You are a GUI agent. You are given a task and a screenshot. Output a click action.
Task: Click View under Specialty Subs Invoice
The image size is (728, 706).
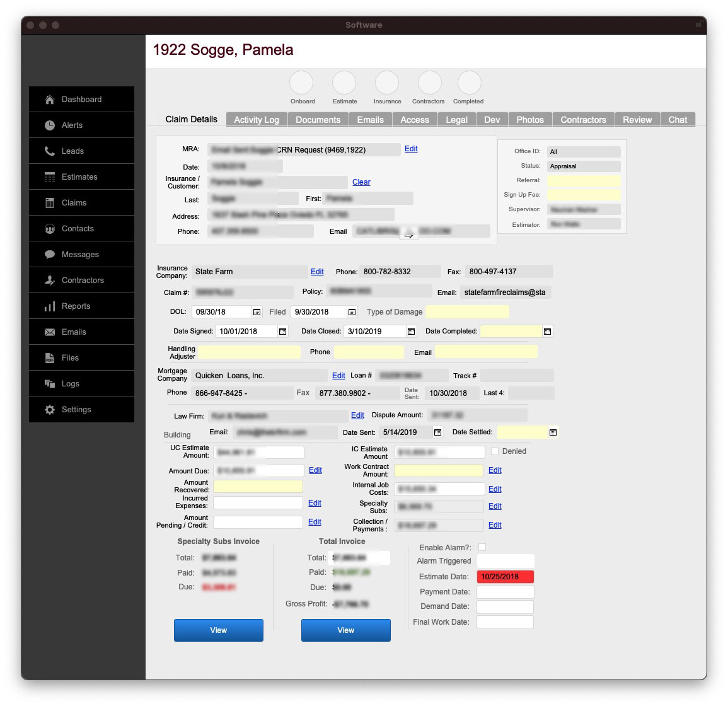click(218, 630)
